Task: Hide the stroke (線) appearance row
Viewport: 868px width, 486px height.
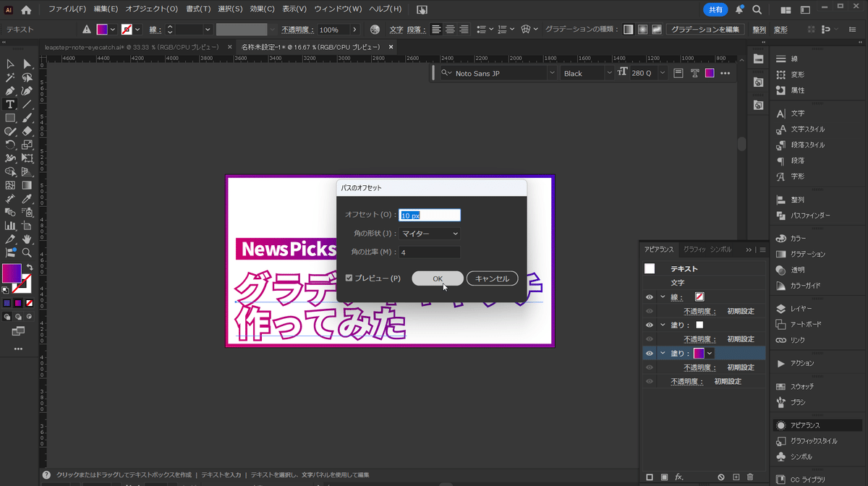Action: click(x=650, y=297)
